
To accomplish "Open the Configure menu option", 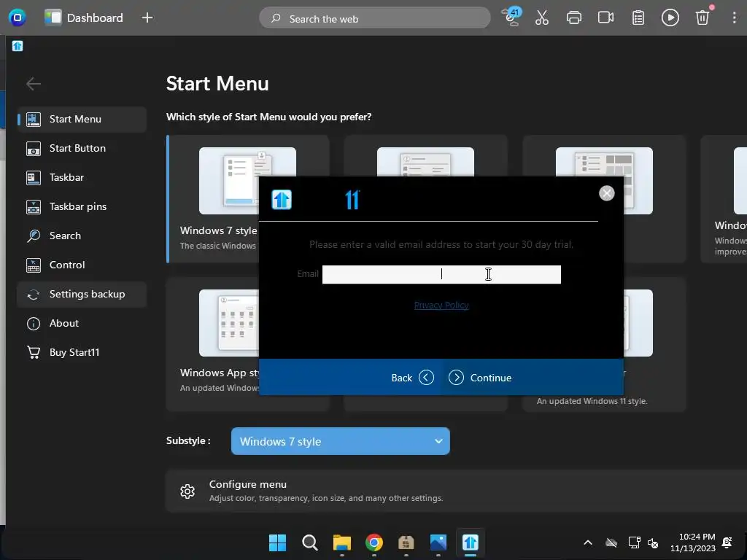I will pyautogui.click(x=456, y=491).
